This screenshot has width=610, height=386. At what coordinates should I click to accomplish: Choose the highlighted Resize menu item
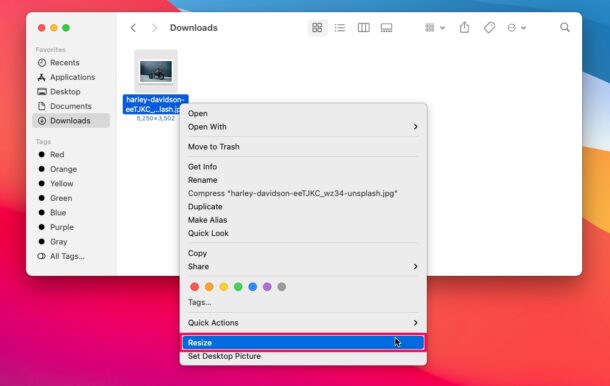coord(302,343)
